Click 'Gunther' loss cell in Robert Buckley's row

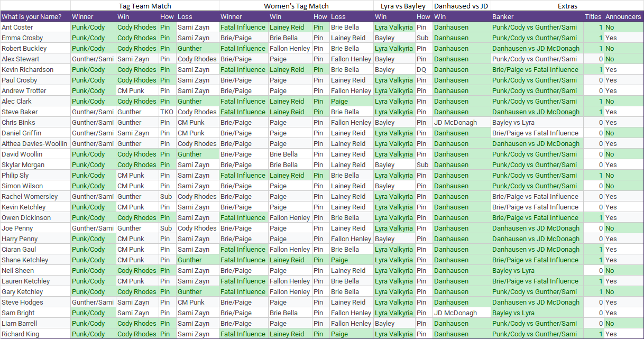click(197, 48)
